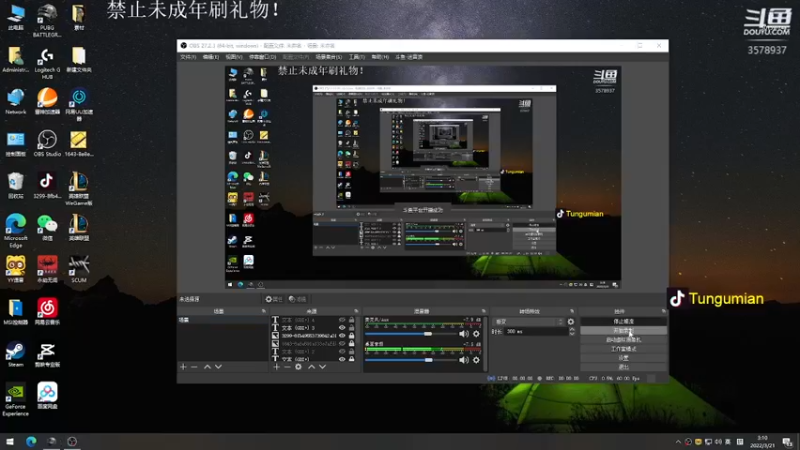
Task: Open the Edit menu in OBS
Action: click(x=211, y=57)
